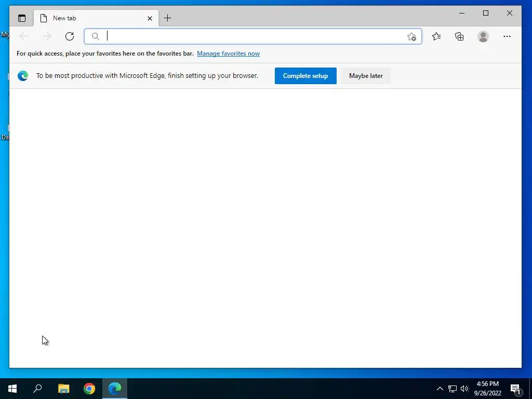Viewport: 532px width, 399px height.
Task: Minimize the Edge window
Action: click(462, 13)
